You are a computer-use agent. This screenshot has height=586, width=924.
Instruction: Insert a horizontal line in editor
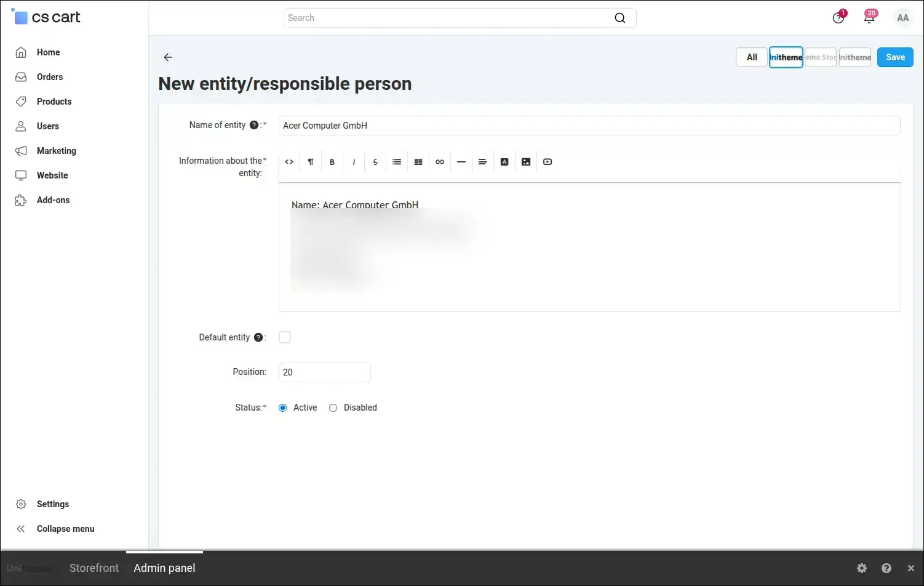(461, 162)
